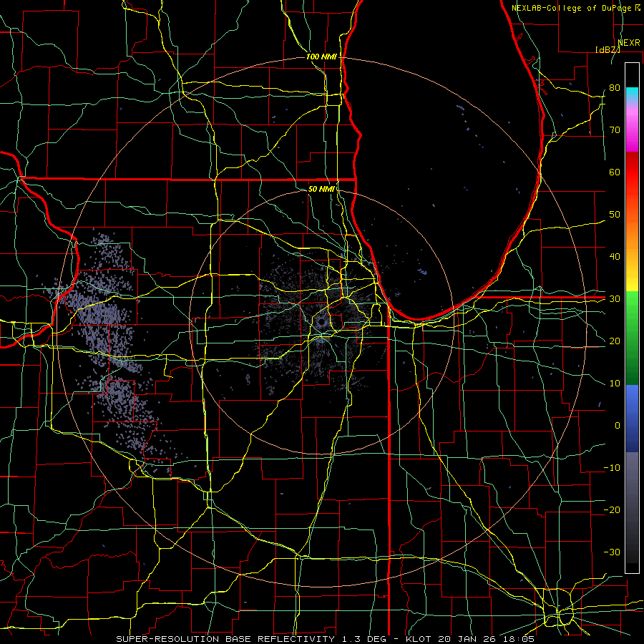Click the "NEXR" label above the scale
Viewport: 644px width, 644px height.
pos(629,43)
